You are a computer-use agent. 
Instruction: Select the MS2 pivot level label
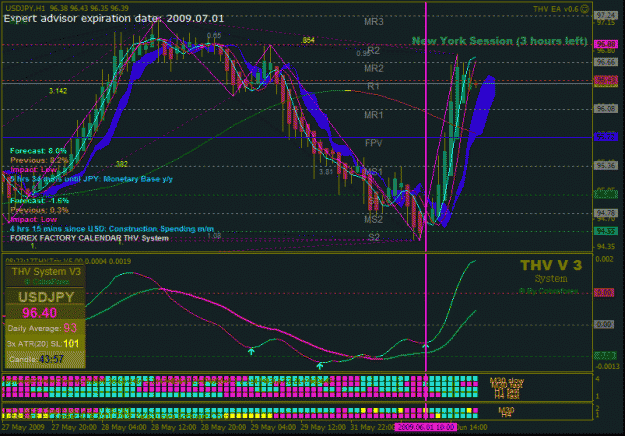[373, 219]
